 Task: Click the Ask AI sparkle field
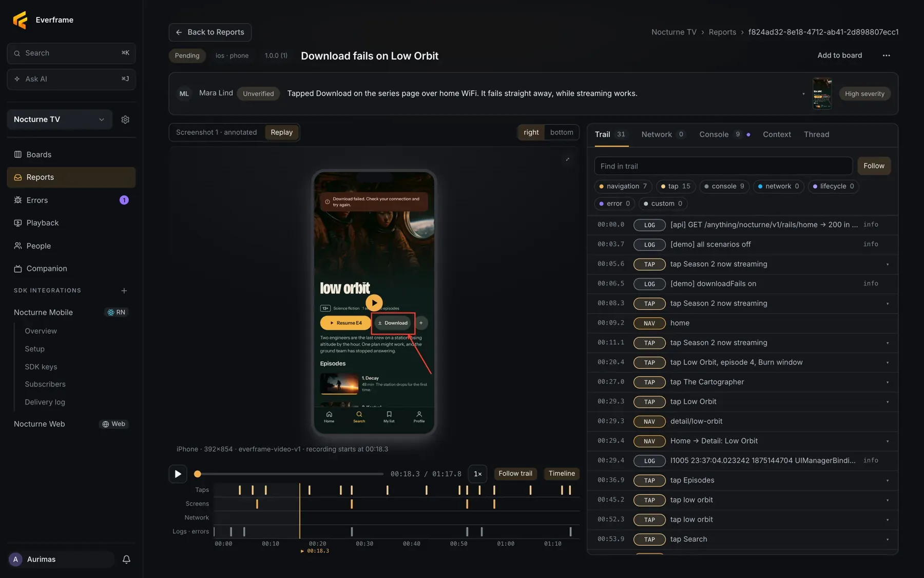[71, 79]
